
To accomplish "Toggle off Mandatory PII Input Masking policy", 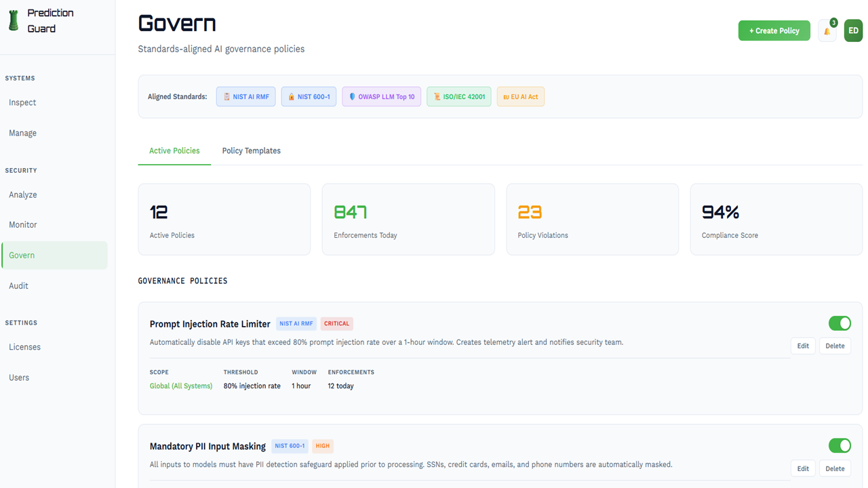I will pos(840,445).
